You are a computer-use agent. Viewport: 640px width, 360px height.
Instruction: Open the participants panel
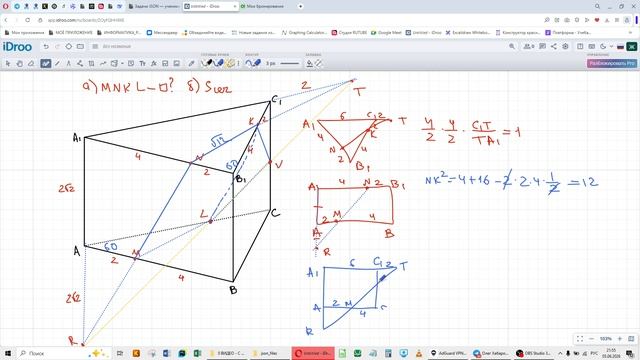(529, 47)
